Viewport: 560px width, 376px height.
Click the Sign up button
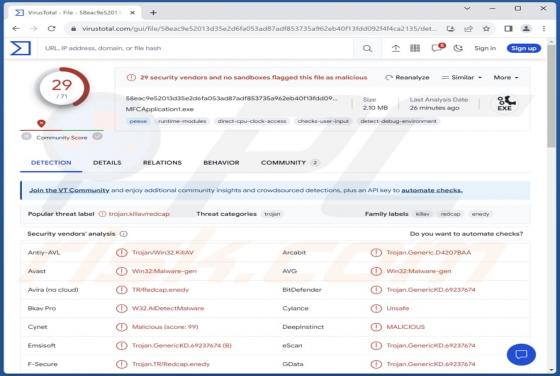point(524,48)
